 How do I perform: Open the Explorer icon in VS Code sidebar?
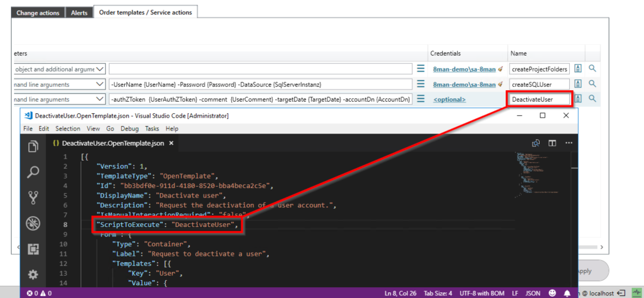pyautogui.click(x=33, y=147)
